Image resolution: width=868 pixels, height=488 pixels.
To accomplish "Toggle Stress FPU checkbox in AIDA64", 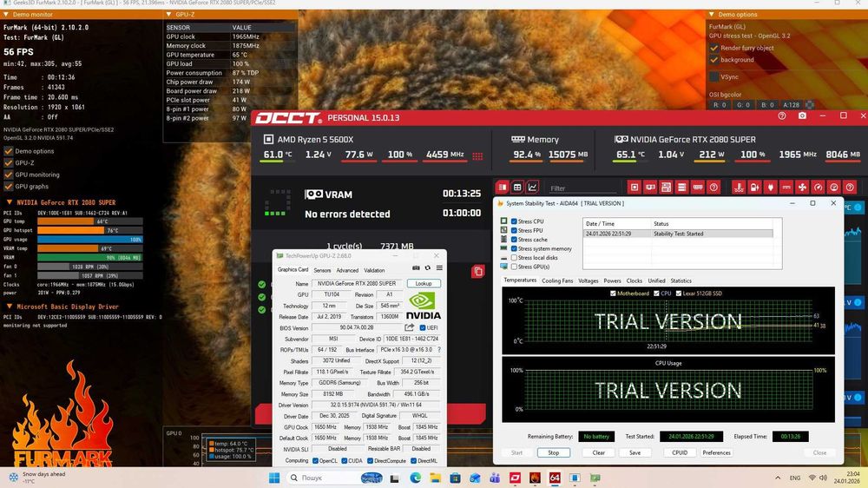I will (514, 230).
